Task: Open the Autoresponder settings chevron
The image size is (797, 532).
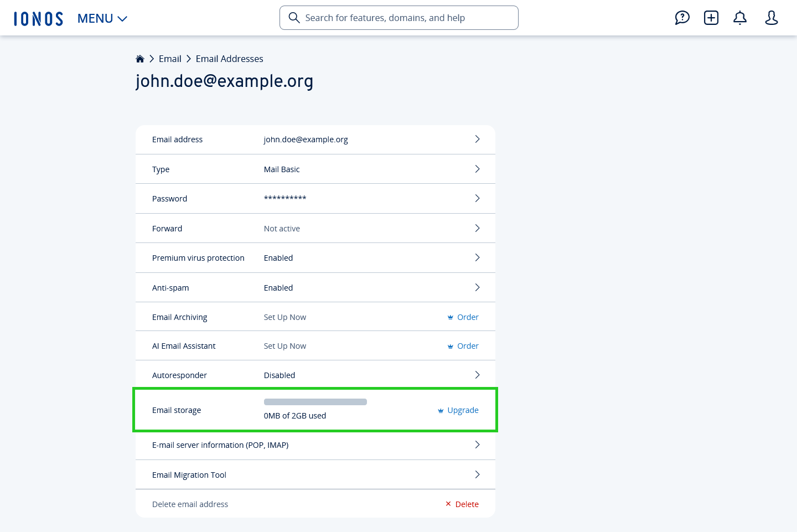Action: [477, 375]
